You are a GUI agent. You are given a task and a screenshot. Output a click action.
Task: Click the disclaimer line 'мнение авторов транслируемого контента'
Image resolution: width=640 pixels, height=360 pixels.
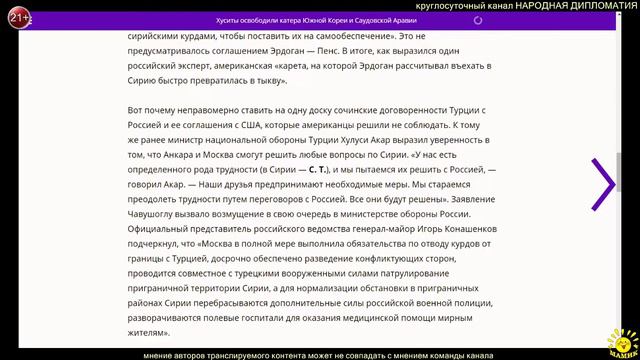click(318, 356)
